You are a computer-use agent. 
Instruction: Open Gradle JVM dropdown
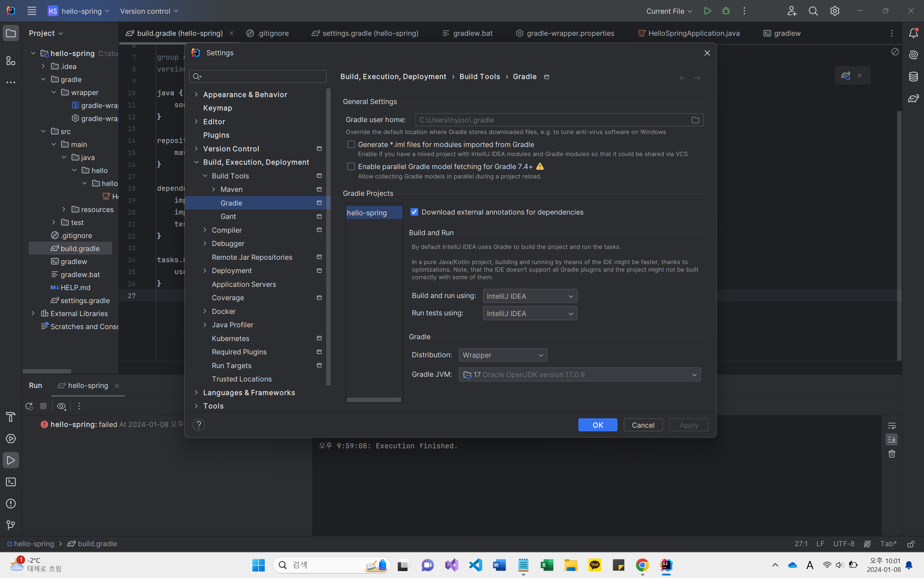pyautogui.click(x=580, y=375)
